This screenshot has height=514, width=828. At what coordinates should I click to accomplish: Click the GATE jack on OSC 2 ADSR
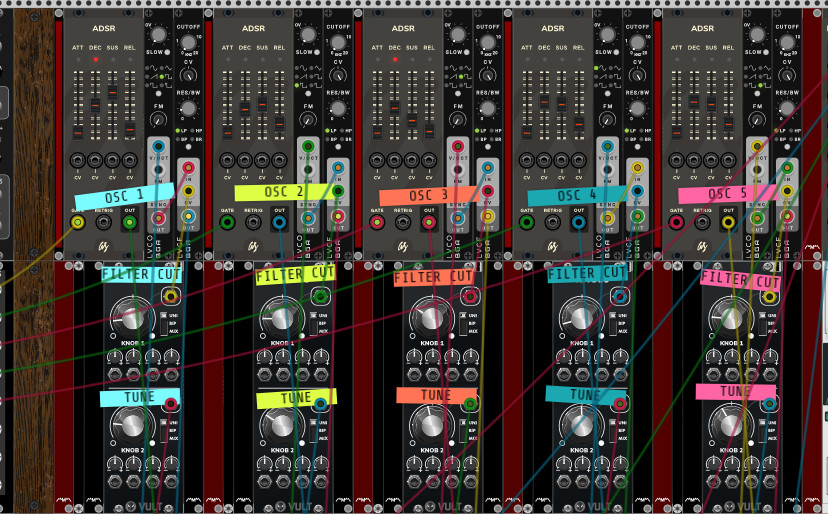coord(227,222)
